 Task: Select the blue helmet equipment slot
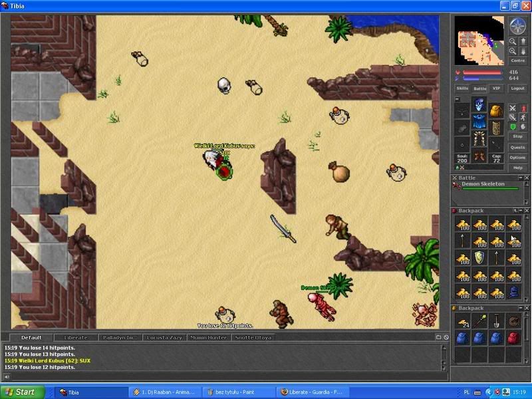coord(479,105)
